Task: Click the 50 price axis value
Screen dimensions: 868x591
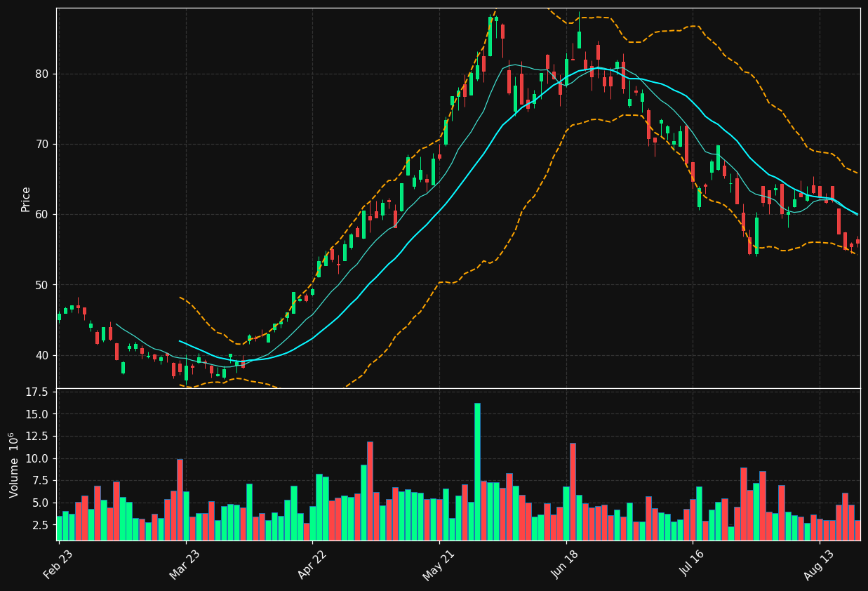Action: 41,285
